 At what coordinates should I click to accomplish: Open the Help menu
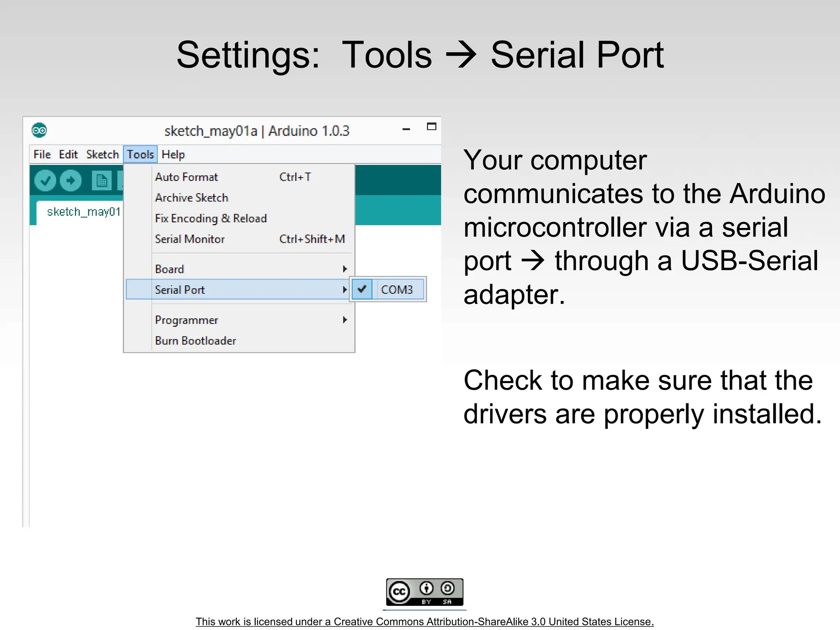pyautogui.click(x=173, y=155)
